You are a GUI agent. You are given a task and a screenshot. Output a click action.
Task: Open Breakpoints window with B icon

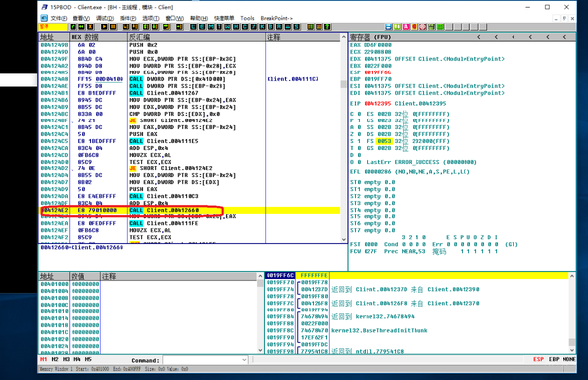(270, 27)
